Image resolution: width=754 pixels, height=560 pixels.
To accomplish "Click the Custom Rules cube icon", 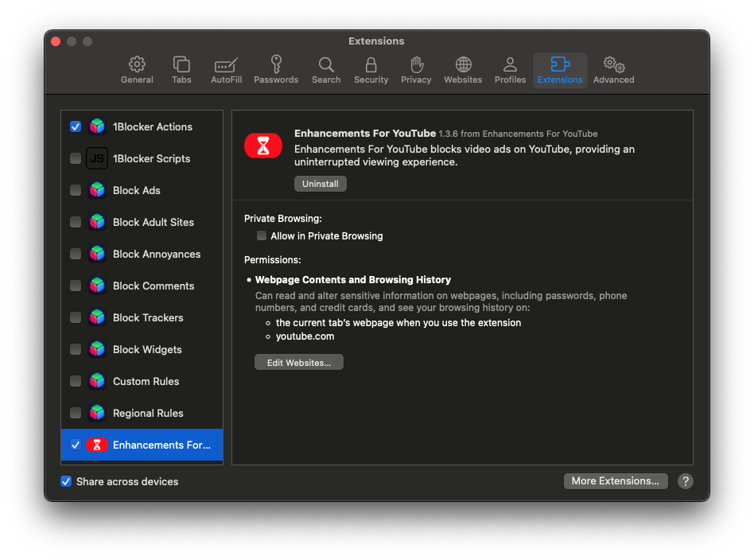I will [97, 381].
